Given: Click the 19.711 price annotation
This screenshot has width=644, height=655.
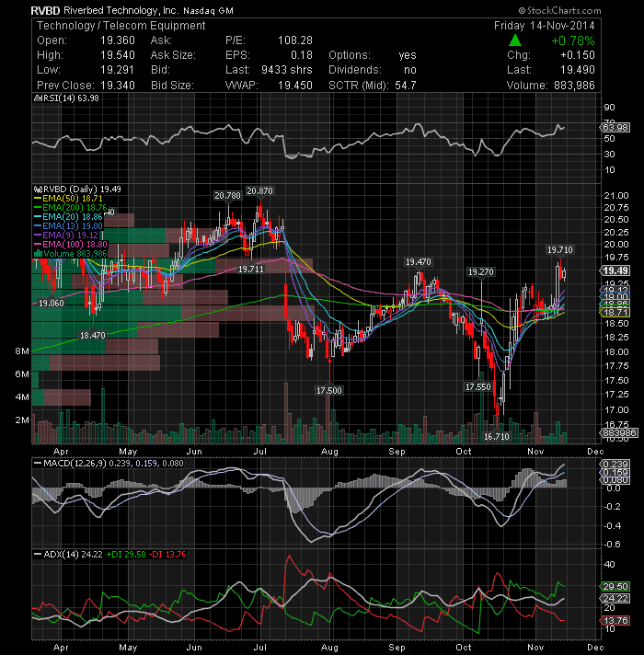Looking at the screenshot, I should [251, 270].
